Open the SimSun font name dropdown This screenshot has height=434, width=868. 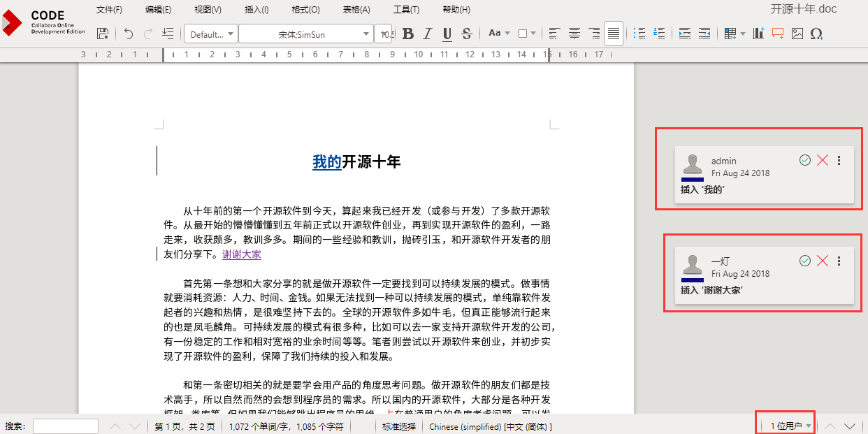point(306,34)
